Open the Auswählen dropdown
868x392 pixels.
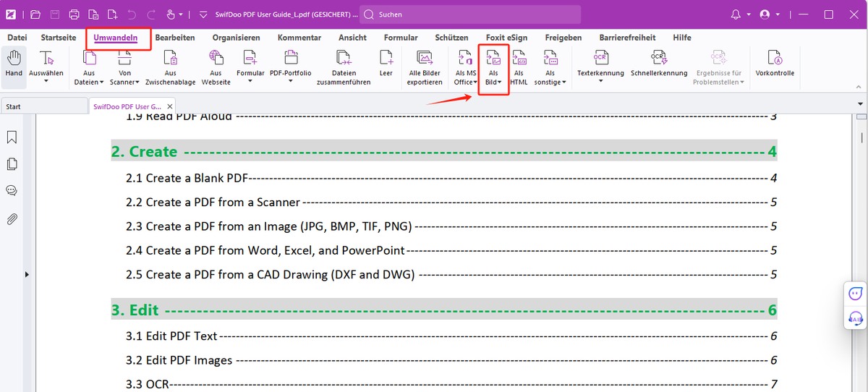click(x=46, y=81)
